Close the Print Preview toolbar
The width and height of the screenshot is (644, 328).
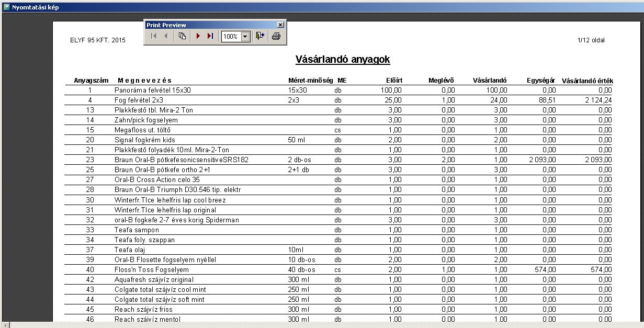click(280, 25)
